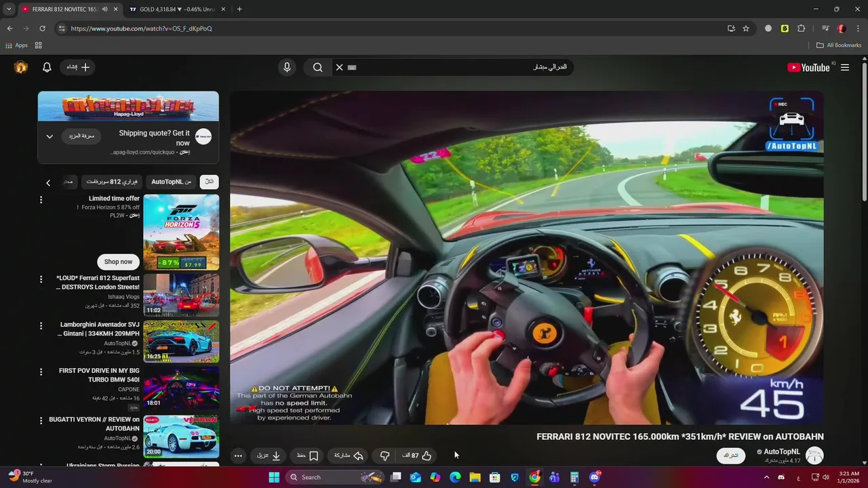Open the media controls toolbar icon

(825, 28)
